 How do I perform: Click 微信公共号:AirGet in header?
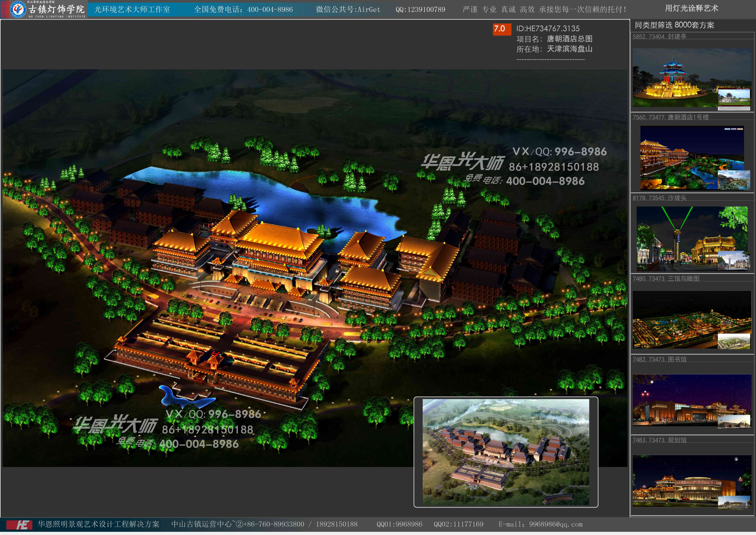pyautogui.click(x=348, y=10)
